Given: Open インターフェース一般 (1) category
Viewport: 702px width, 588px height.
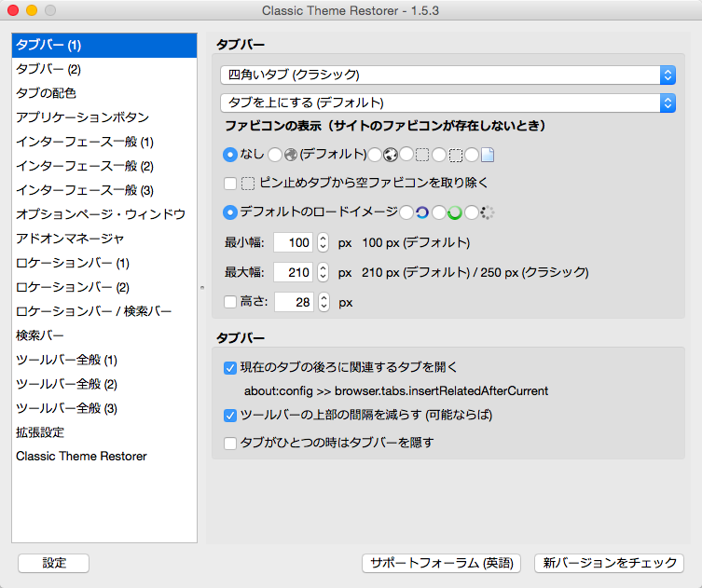Looking at the screenshot, I should tap(104, 142).
